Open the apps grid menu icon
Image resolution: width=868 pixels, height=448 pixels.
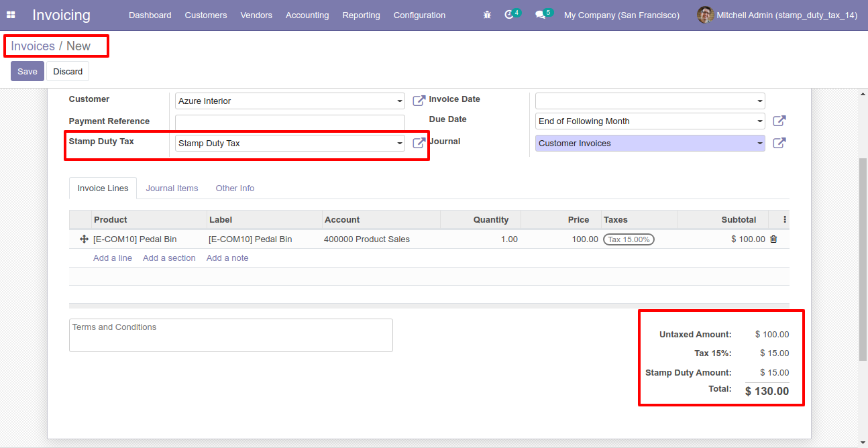(11, 15)
